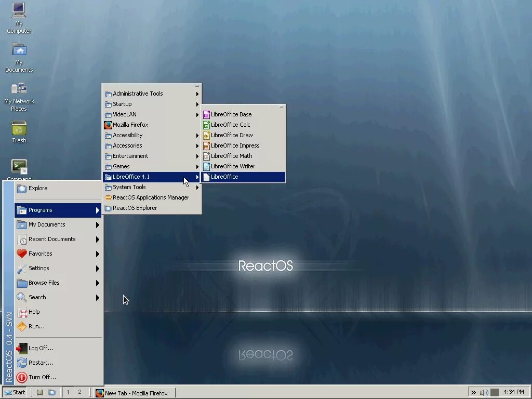Open LibreOffice Writer

point(243,166)
